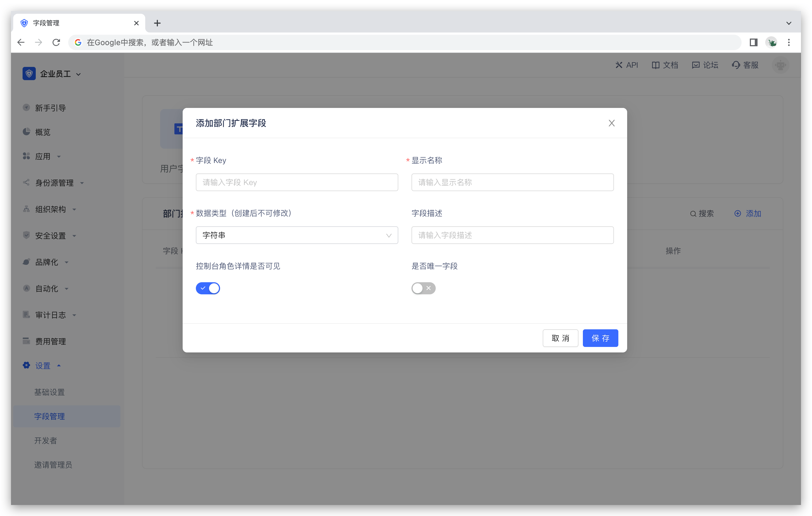Close the 添加部门扩展字段 dialog

611,123
